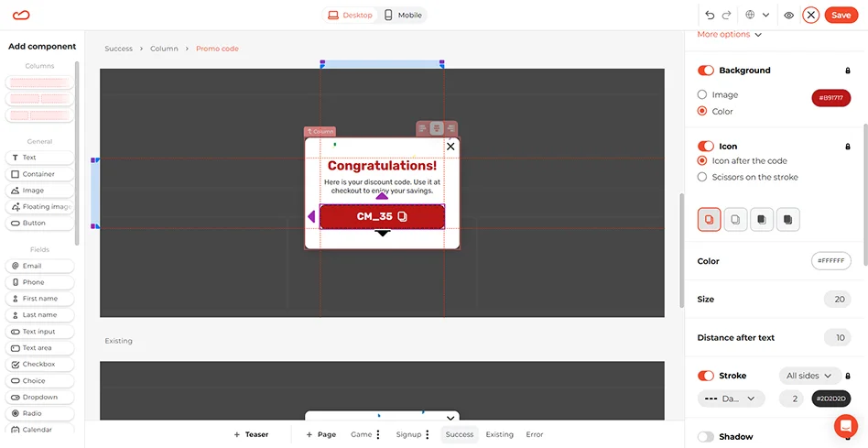This screenshot has width=868, height=448.
Task: Open the All sides stroke dropdown
Action: pos(810,376)
